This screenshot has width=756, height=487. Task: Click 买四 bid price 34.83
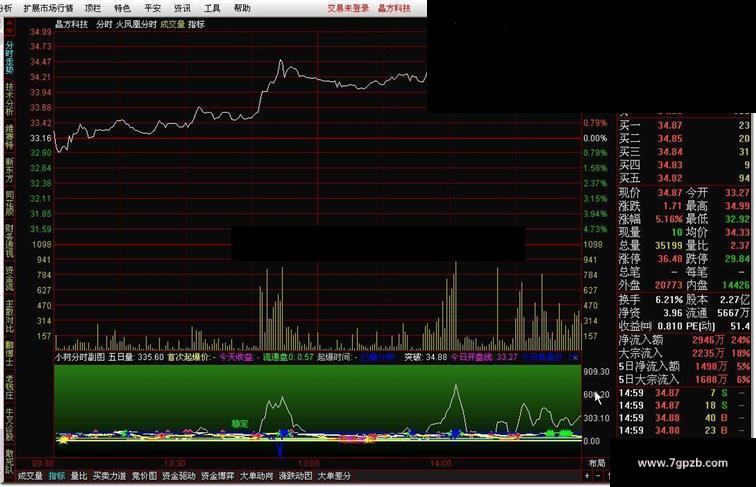coord(670,164)
